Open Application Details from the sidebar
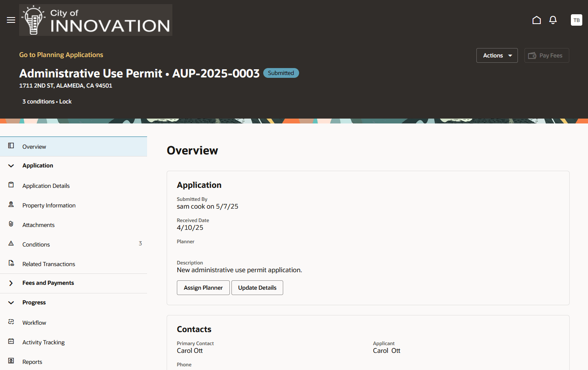The image size is (588, 370). click(46, 185)
